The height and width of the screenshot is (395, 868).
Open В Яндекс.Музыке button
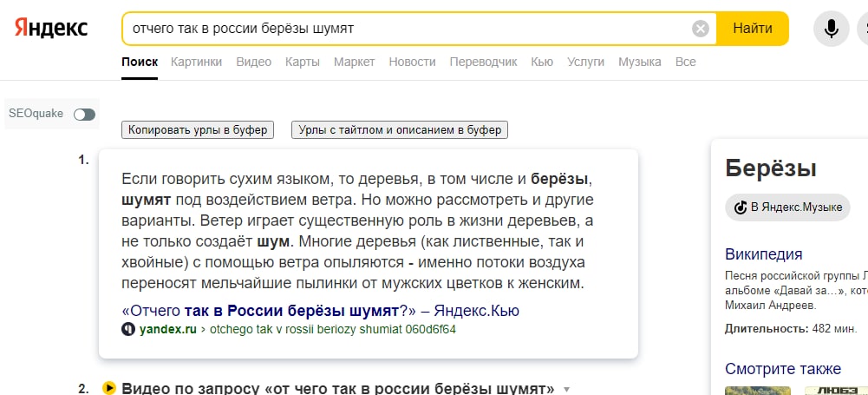tap(787, 207)
